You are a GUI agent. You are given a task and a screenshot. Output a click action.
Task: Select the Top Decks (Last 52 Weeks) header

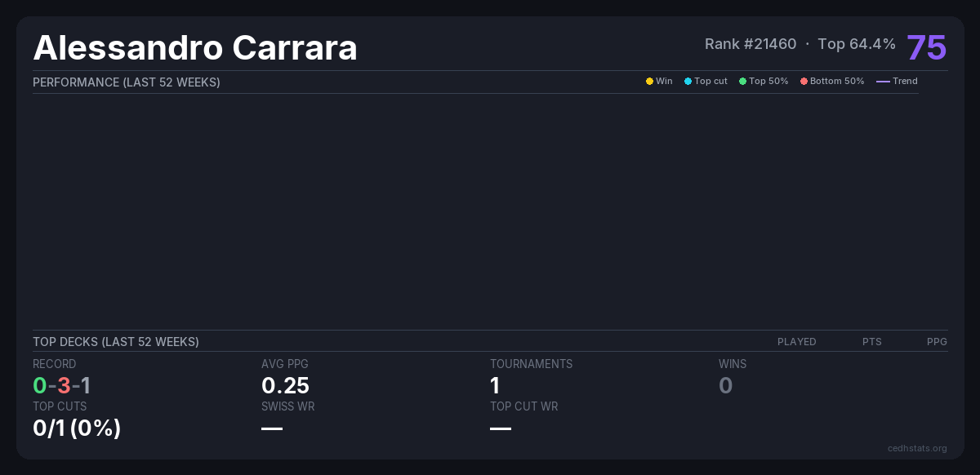pyautogui.click(x=116, y=342)
